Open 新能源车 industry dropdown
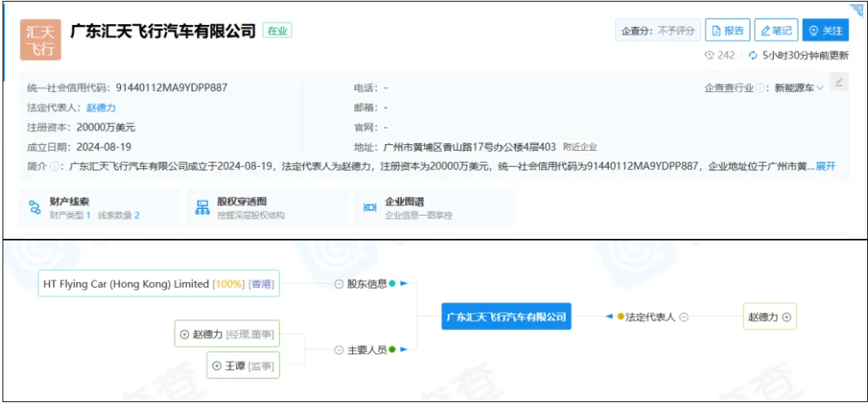The height and width of the screenshot is (403, 868). point(798,88)
